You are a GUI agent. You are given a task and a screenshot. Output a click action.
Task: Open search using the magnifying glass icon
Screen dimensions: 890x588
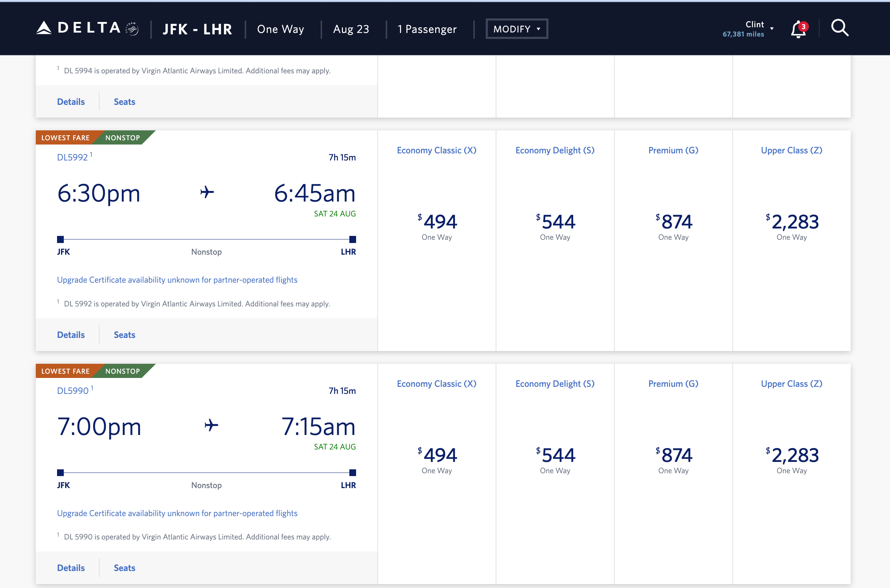tap(840, 28)
